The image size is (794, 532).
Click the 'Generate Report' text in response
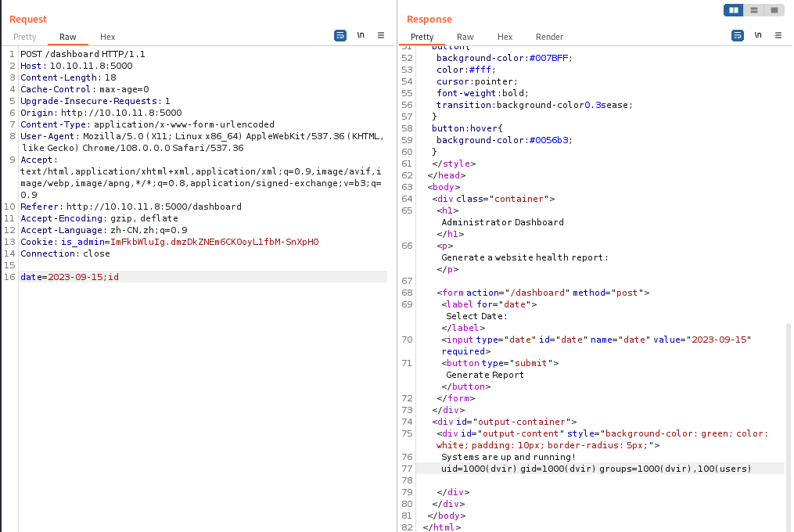coord(484,375)
